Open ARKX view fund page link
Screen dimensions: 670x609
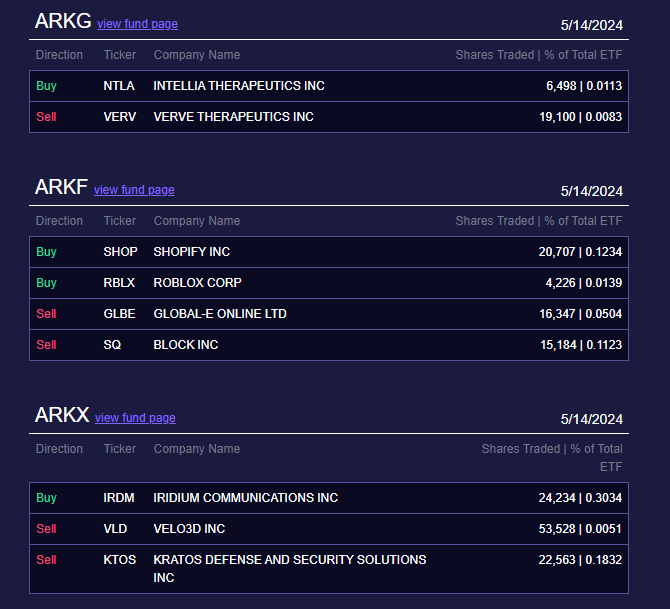[135, 418]
